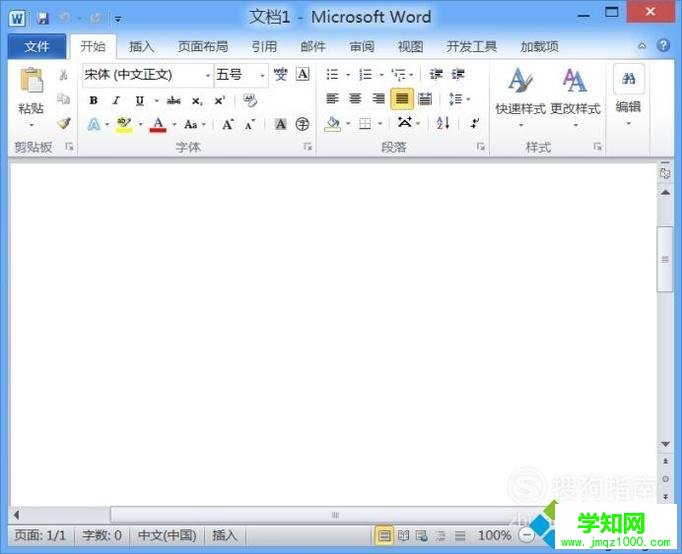This screenshot has width=682, height=554.
Task: Toggle distributed alignment
Action: pos(425,99)
